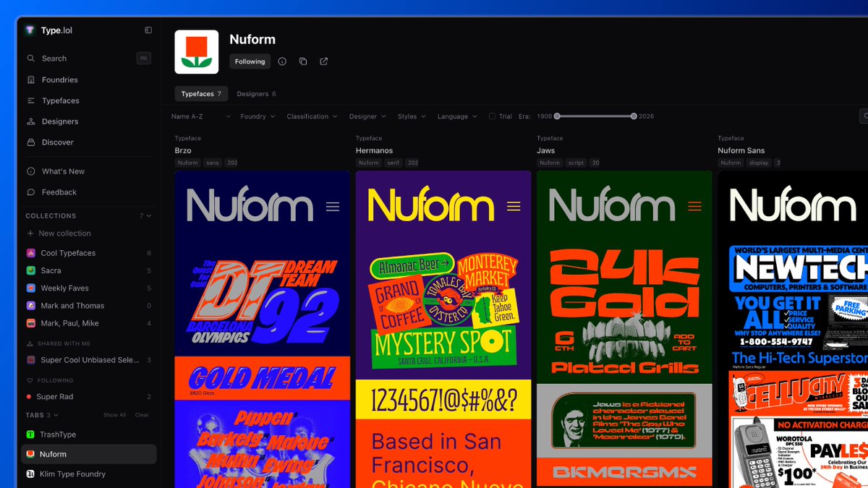
Task: Open the Jaws 24k Gold preview
Action: 624,311
